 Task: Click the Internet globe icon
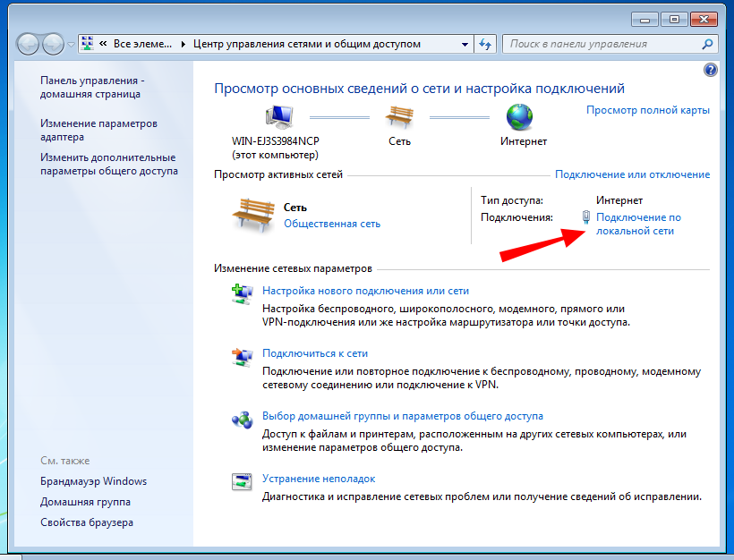(518, 117)
